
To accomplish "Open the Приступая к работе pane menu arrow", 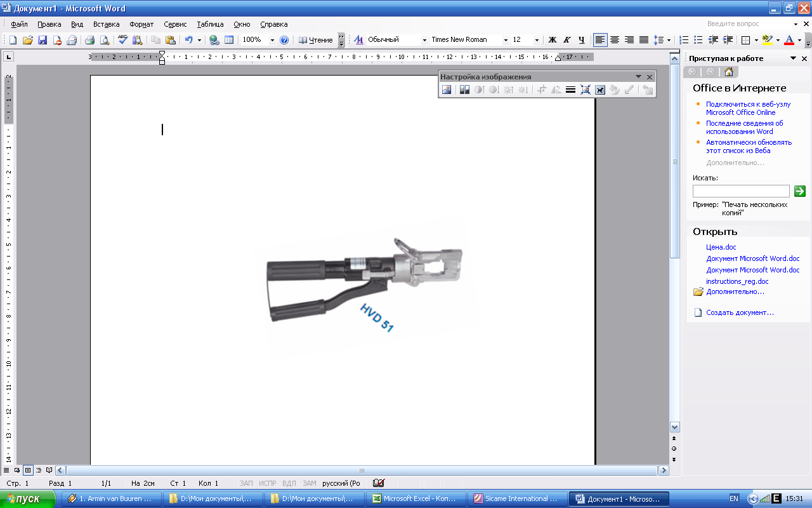I will 793,58.
